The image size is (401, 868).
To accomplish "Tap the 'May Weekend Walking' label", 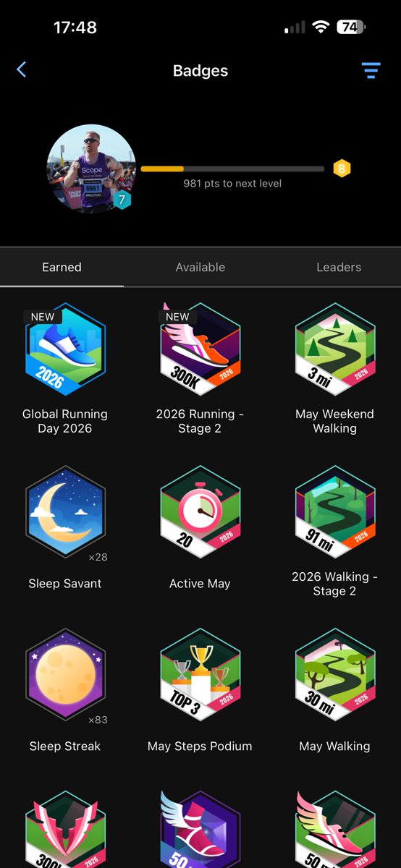I will tap(334, 421).
